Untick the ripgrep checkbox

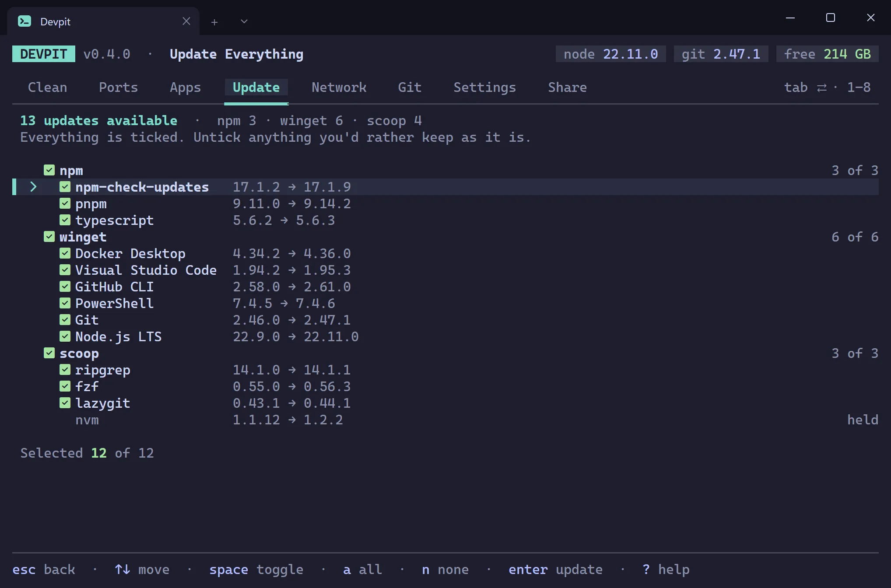pos(65,370)
